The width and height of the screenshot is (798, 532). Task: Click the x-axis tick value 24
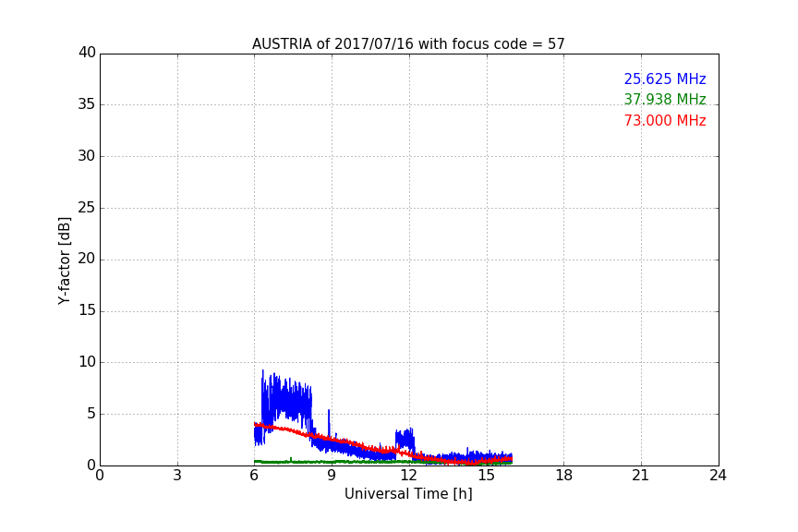pos(718,476)
